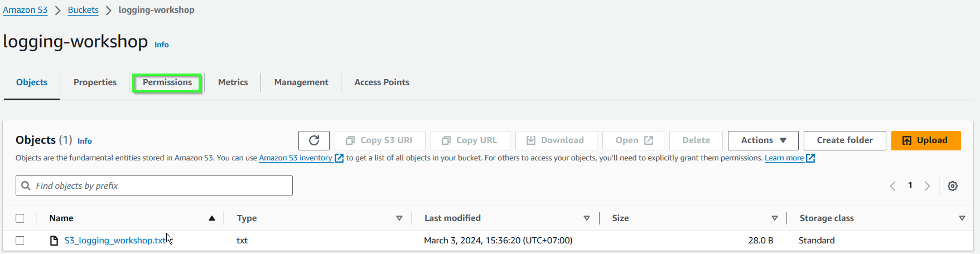980x254 pixels.
Task: Open the Properties tab
Action: pos(95,82)
